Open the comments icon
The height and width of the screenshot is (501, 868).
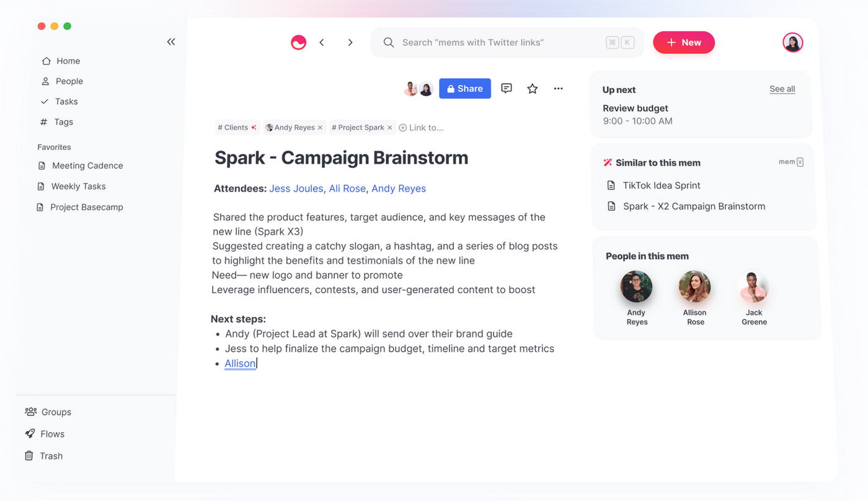coord(507,89)
